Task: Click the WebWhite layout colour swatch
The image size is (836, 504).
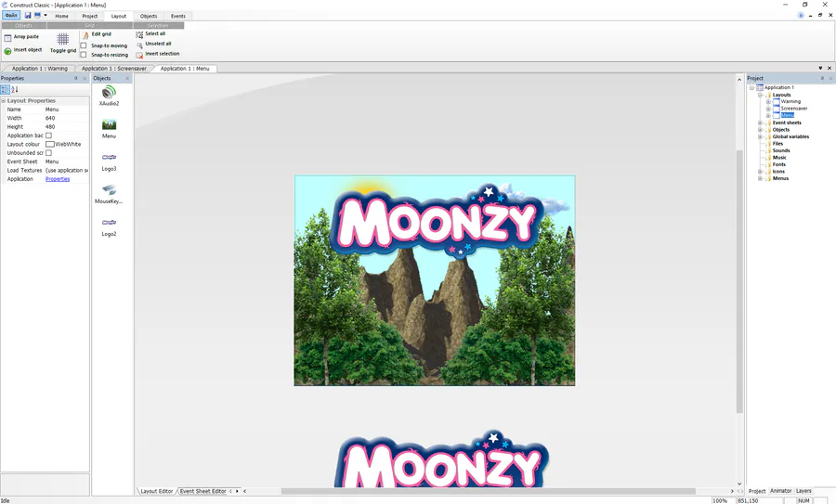Action: tap(50, 145)
